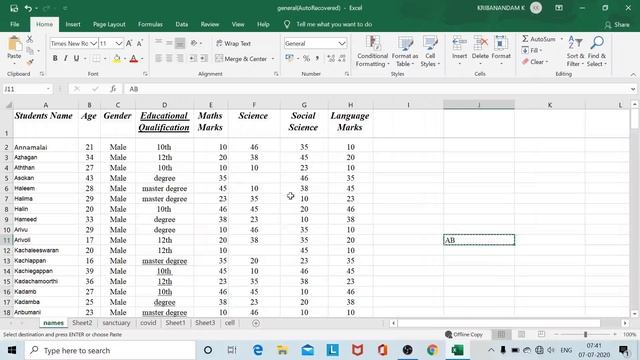The image size is (640, 360).
Task: Open the font name dropdown
Action: pyautogui.click(x=93, y=43)
